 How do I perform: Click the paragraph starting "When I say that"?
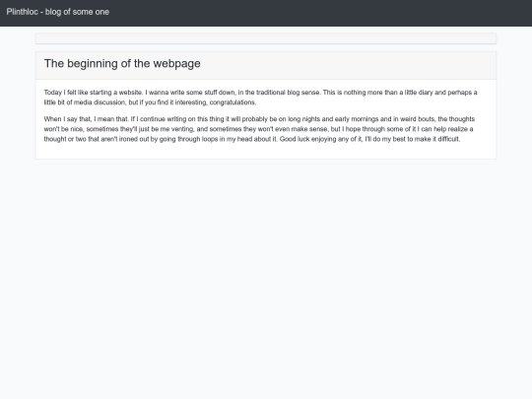[259, 129]
